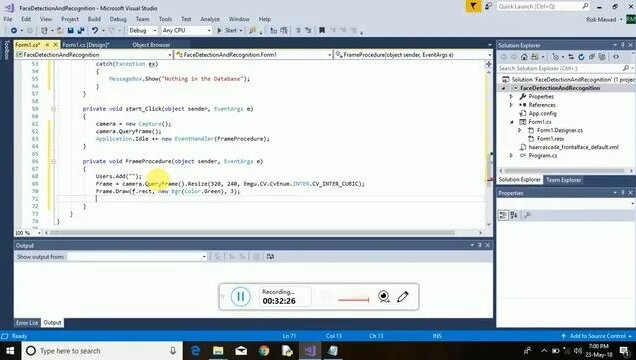The width and height of the screenshot is (636, 360).
Task: Click Add to Source Control in status bar
Action: coord(597,336)
